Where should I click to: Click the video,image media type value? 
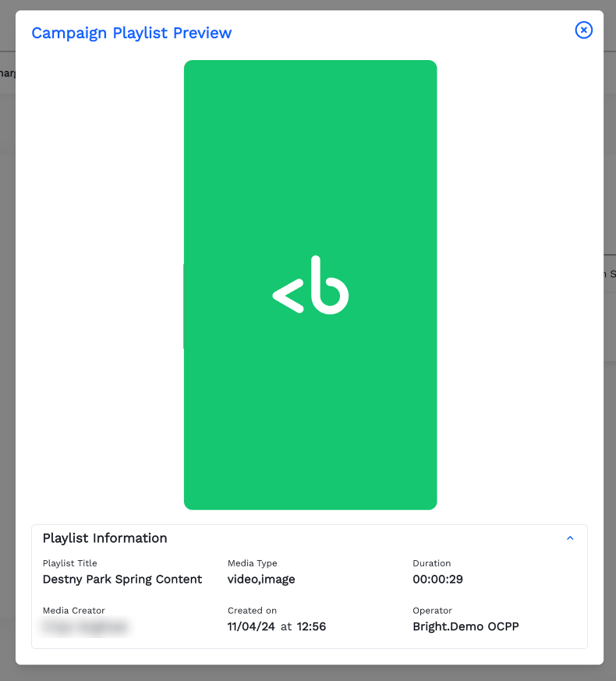(261, 580)
